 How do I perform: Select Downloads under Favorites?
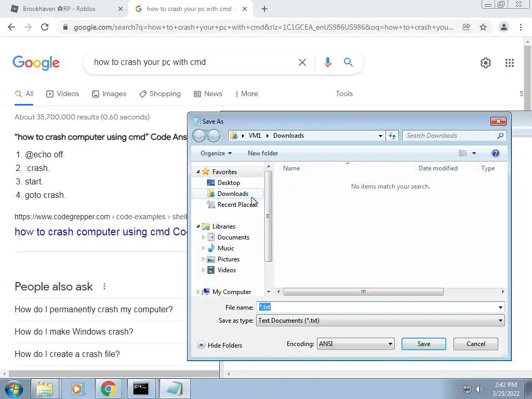pyautogui.click(x=233, y=194)
